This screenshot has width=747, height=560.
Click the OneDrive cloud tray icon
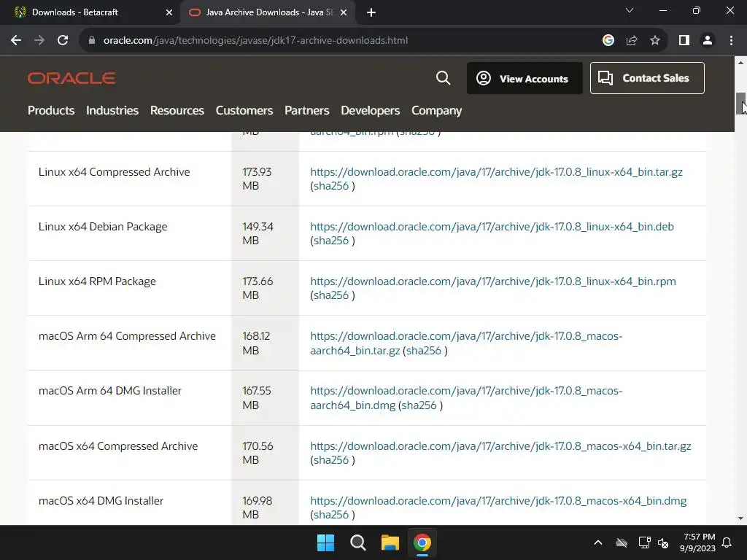(622, 542)
